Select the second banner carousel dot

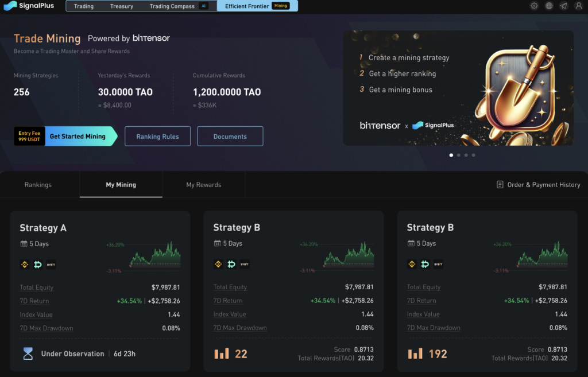tap(458, 155)
